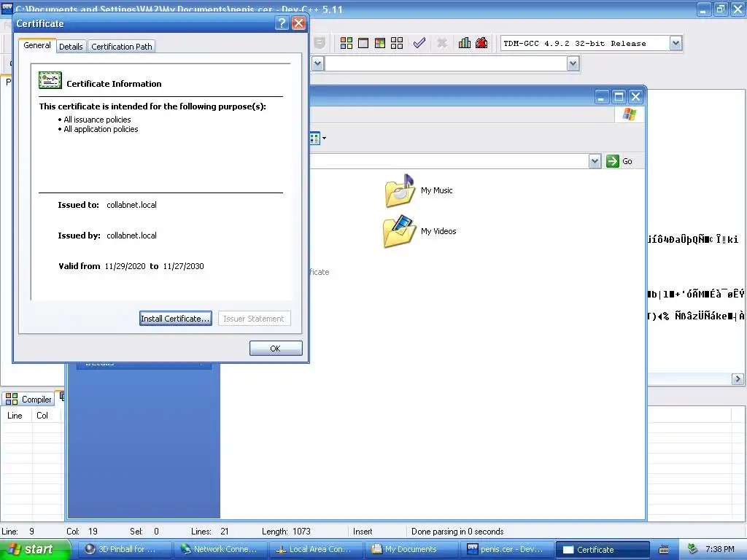747x560 pixels.
Task: Switch to Network Connections taskbar button
Action: pyautogui.click(x=220, y=549)
